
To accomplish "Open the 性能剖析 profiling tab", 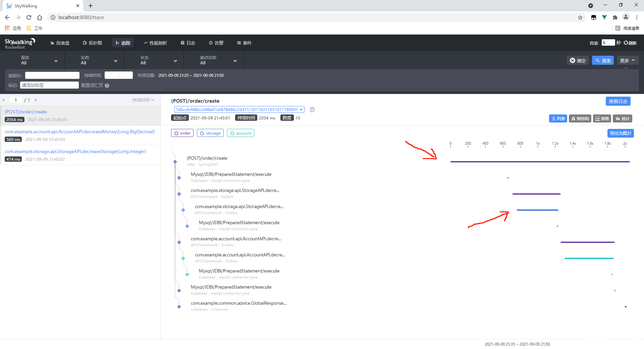I will click(x=155, y=43).
